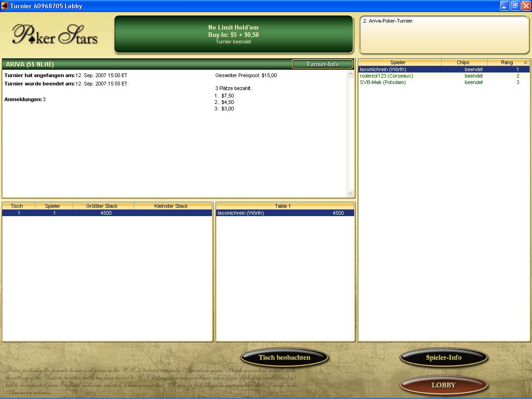This screenshot has width=532, height=399.
Task: Click the Anmeldungen: 3 text
Action: point(25,99)
